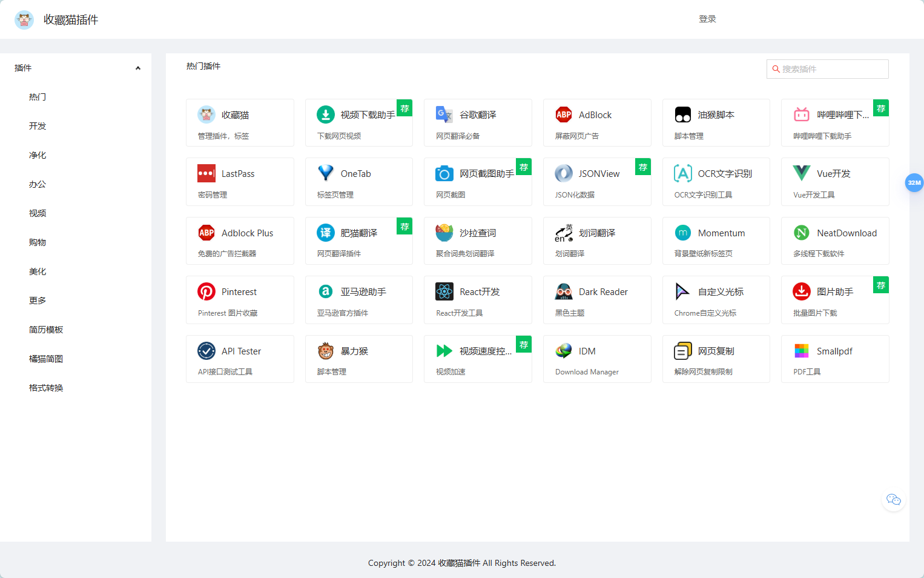Open 橘猫简图 in the sidebar

[46, 359]
